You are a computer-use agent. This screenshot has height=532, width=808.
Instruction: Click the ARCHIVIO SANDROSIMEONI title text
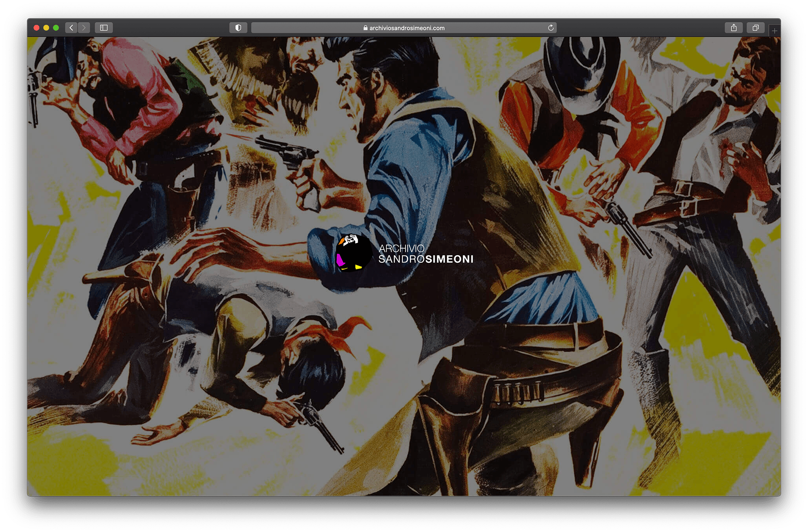426,254
